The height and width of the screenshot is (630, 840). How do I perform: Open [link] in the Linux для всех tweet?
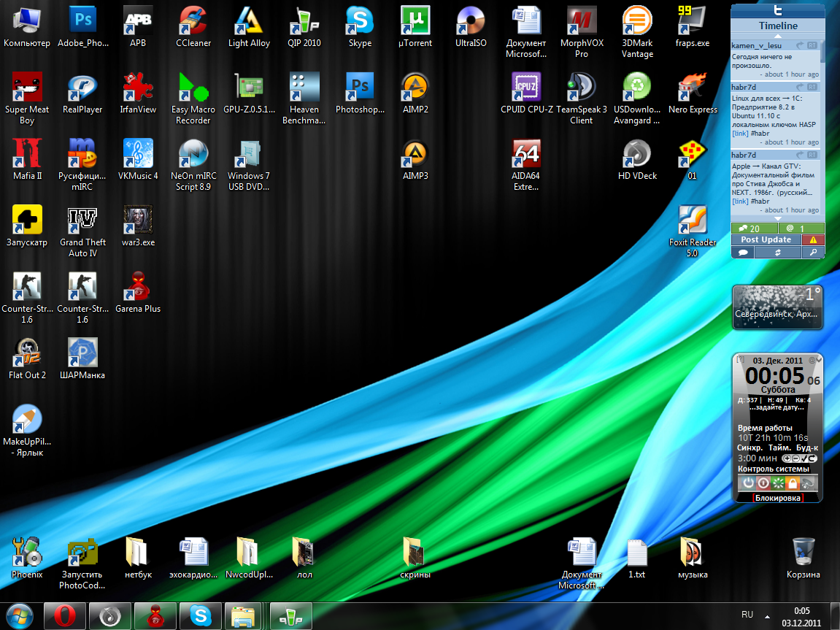point(740,134)
